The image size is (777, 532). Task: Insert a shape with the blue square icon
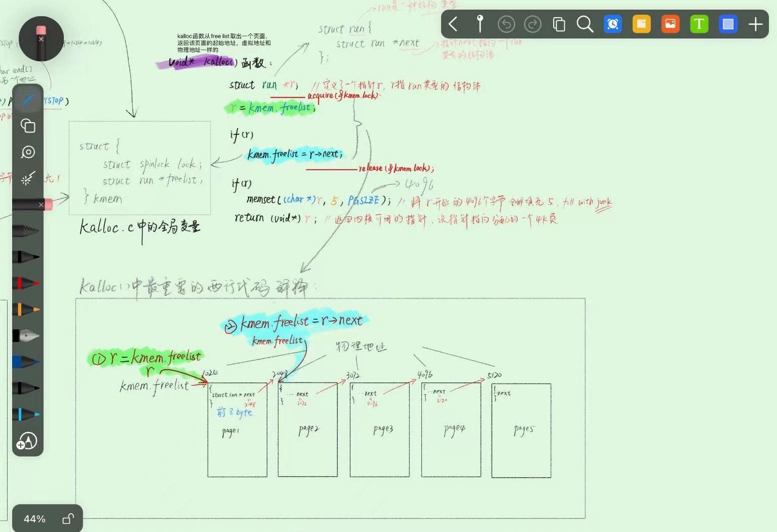[728, 24]
